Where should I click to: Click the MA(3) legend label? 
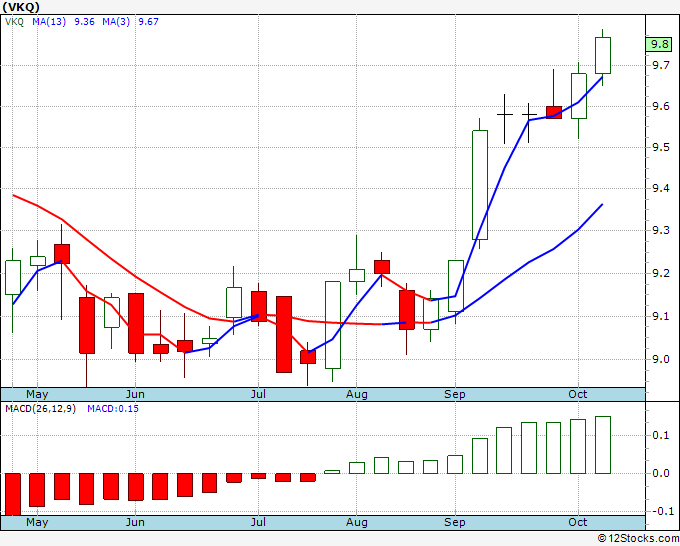(116, 22)
